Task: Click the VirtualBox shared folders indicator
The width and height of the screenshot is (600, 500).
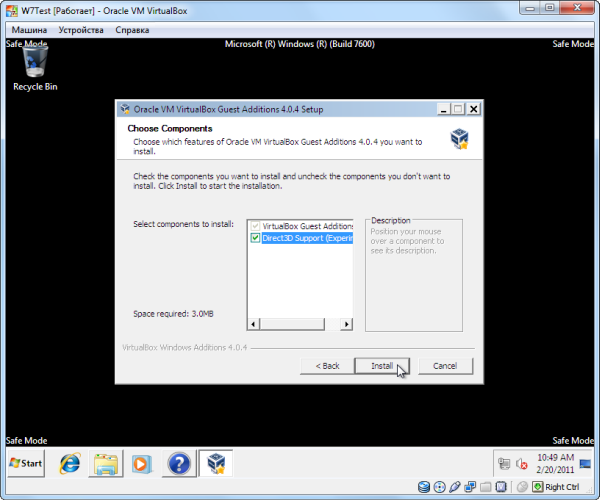Action: pos(486,487)
